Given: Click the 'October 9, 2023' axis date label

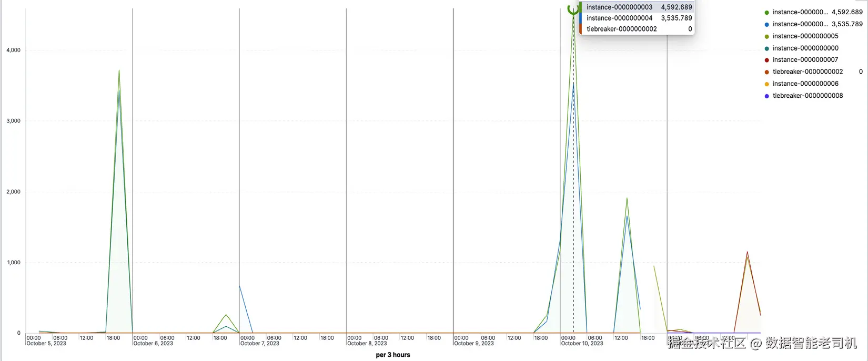Looking at the screenshot, I should coord(474,344).
